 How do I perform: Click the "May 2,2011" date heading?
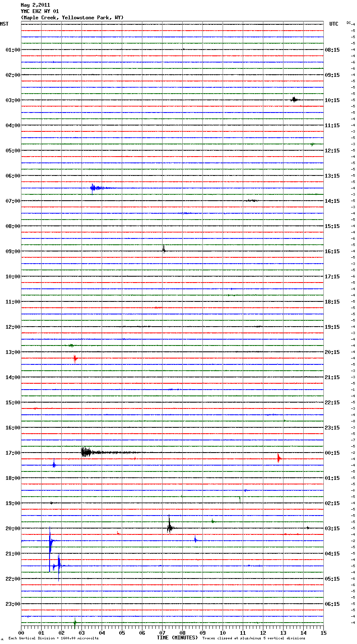(35, 5)
